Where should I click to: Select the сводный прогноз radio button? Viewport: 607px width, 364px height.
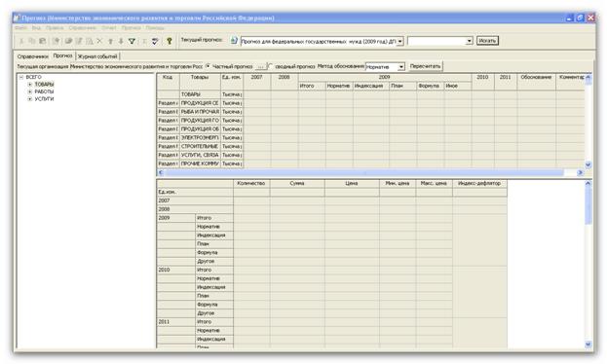pos(271,66)
